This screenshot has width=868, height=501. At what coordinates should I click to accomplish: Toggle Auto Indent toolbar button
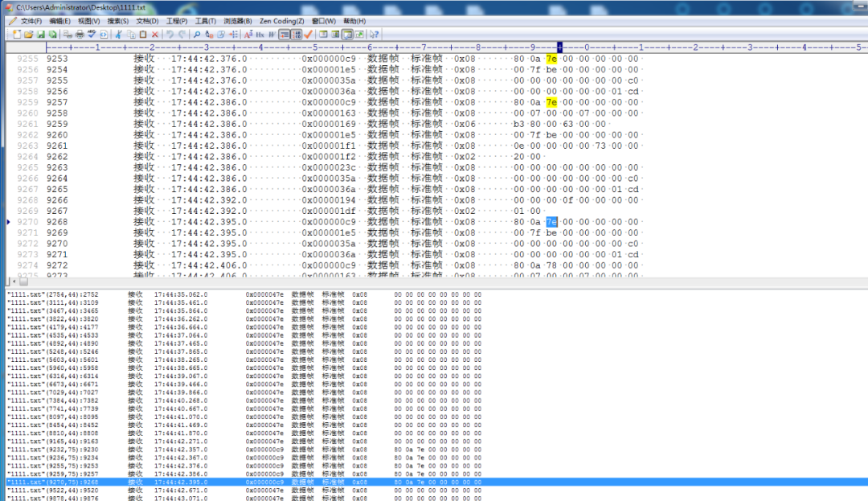point(285,35)
